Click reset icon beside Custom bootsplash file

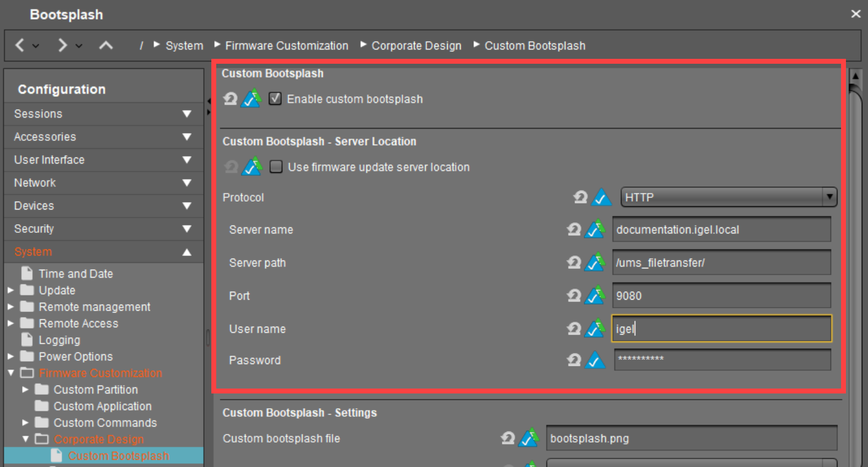pos(508,438)
